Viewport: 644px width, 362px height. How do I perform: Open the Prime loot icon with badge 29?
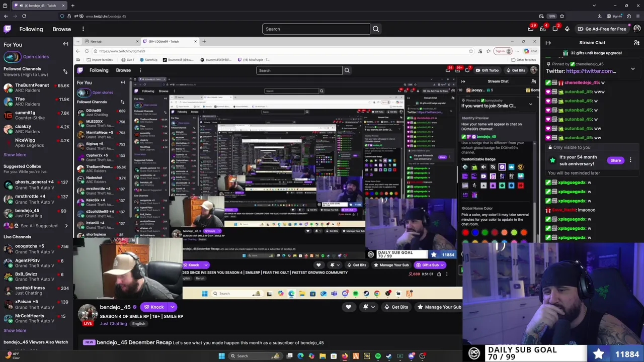[531, 29]
